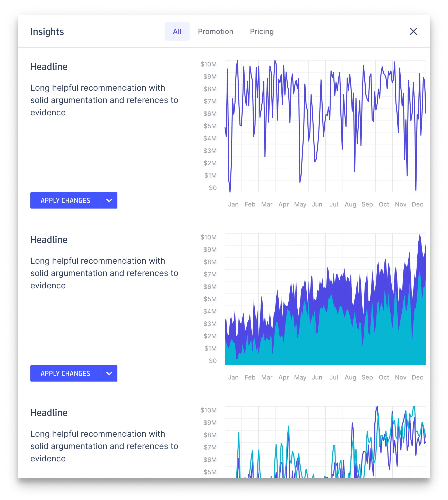Screen dimensions: 448x500
Task: Click the Dec label on the first chart
Action: pyautogui.click(x=418, y=204)
